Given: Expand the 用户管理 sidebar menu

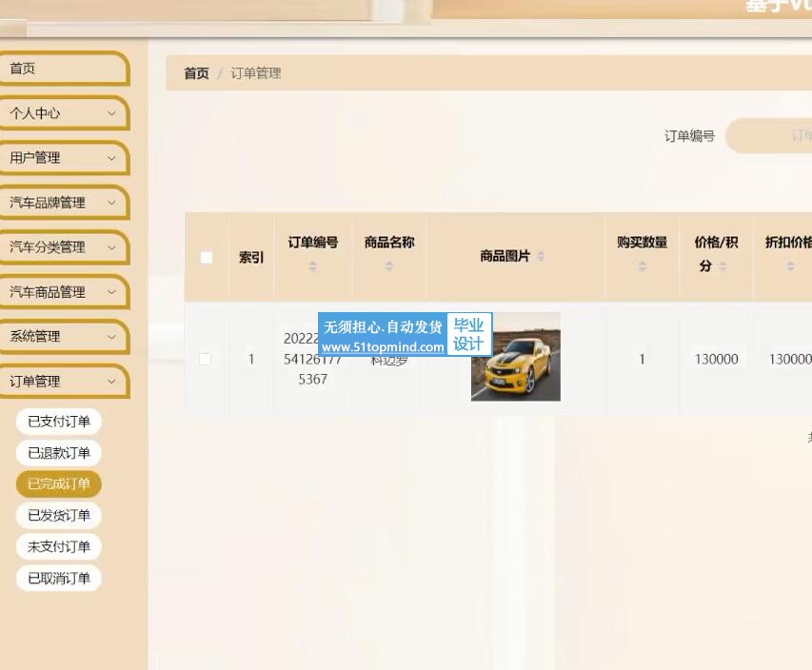Looking at the screenshot, I should [x=64, y=158].
